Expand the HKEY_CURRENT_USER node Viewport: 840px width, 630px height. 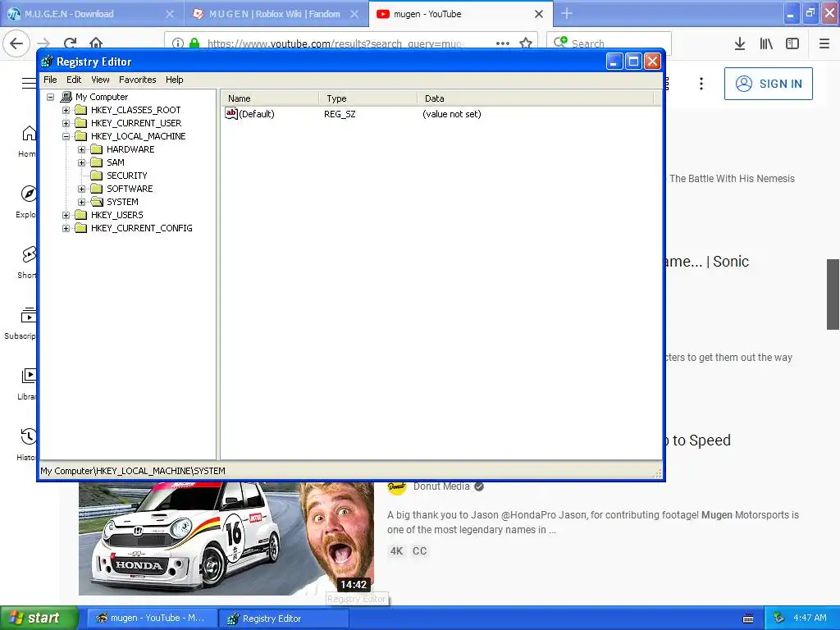[66, 123]
